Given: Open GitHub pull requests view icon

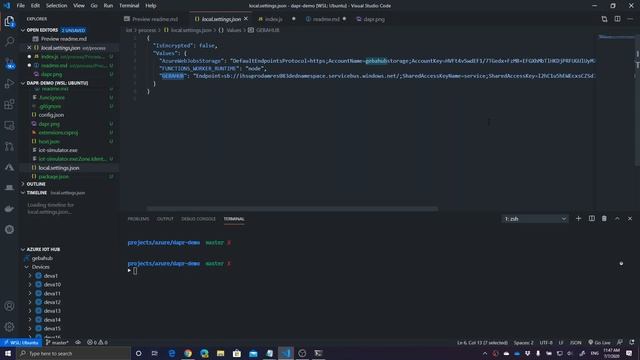Looking at the screenshot, I should click(9, 146).
